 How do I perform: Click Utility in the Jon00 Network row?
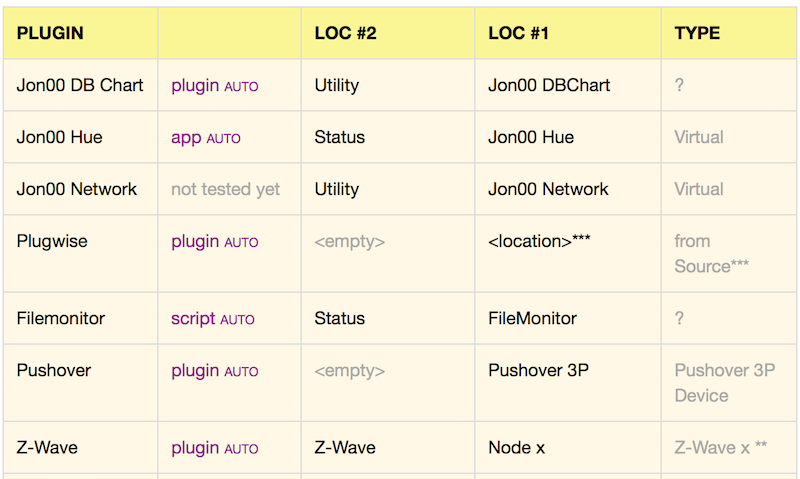tap(337, 189)
